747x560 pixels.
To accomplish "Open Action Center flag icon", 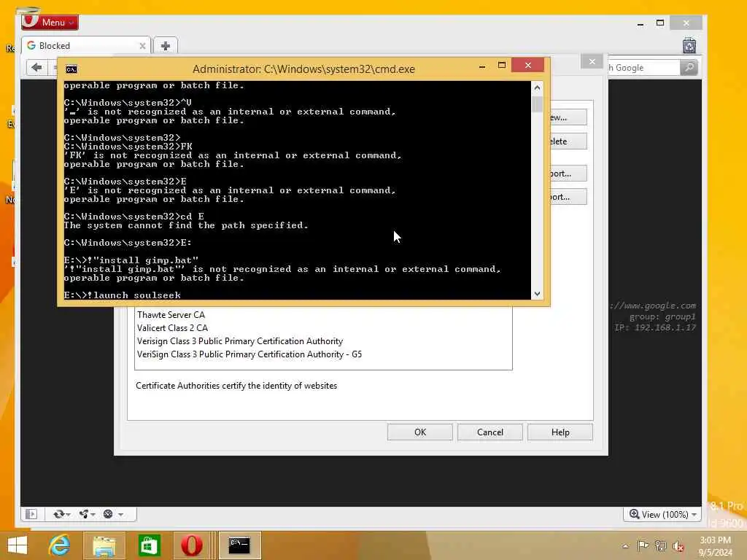I will [643, 546].
